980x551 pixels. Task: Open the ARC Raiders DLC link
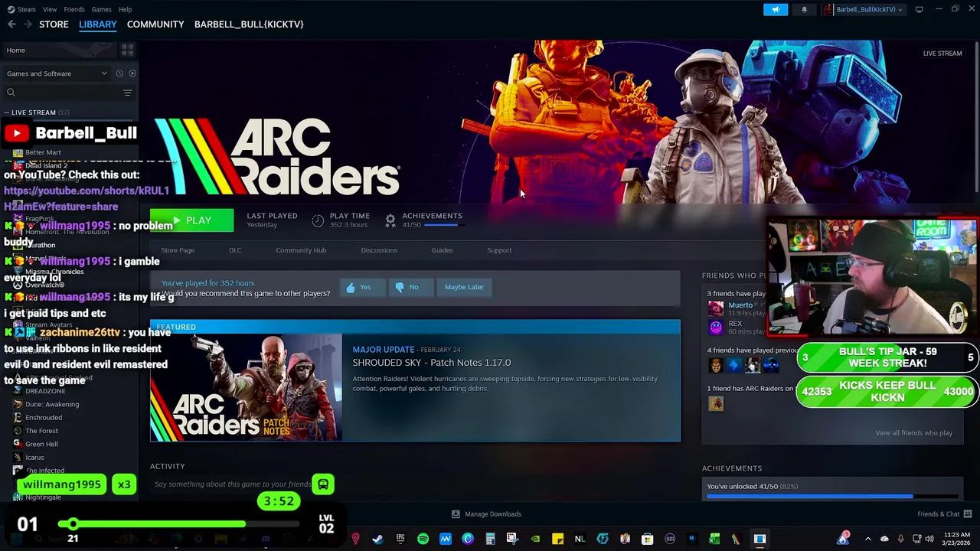click(235, 250)
